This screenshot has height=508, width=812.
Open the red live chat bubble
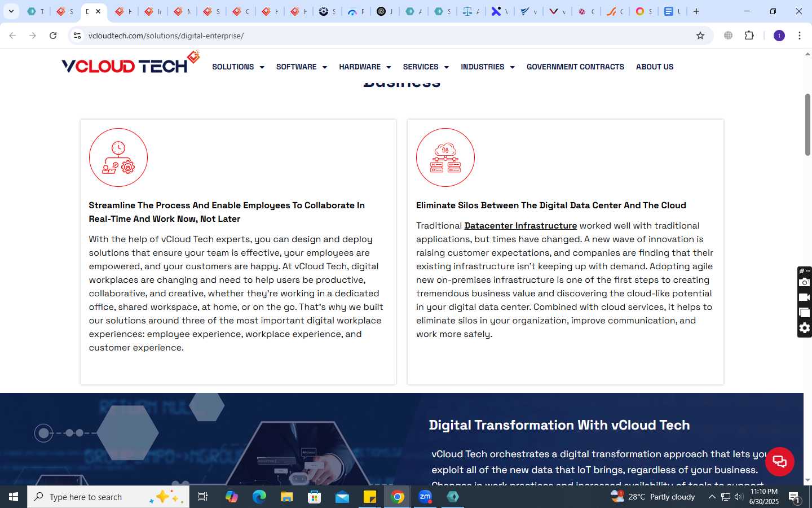coord(779,461)
